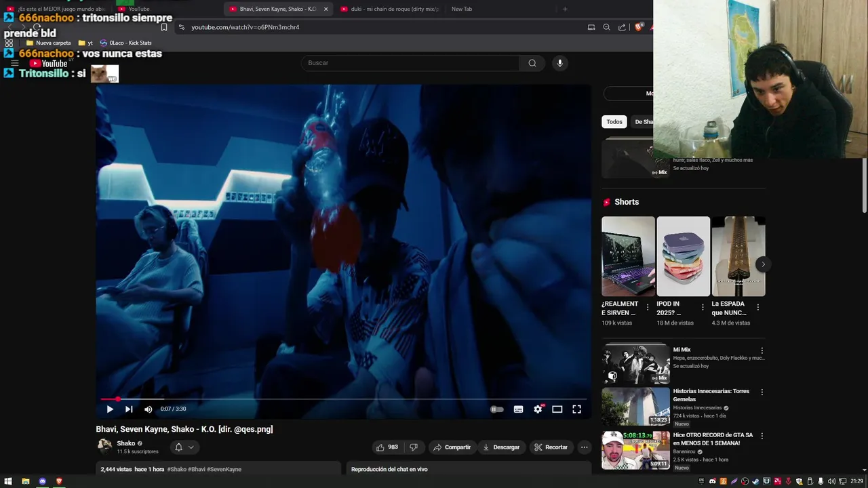Switch to the duki mi chain tab
868x488 pixels.
[x=390, y=9]
